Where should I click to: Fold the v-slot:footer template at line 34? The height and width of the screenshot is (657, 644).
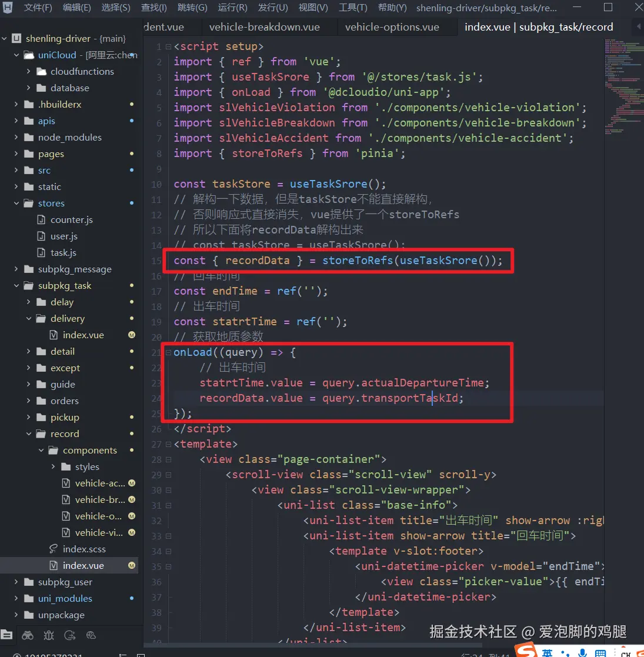168,551
